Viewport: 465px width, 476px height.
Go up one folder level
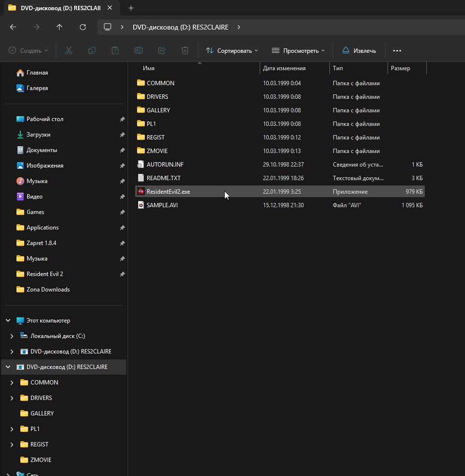pyautogui.click(x=59, y=27)
